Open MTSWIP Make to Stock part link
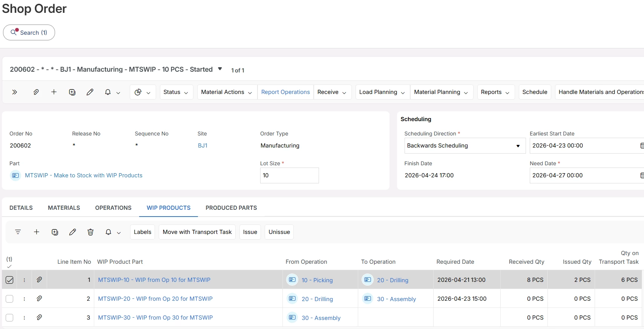Image resolution: width=644 pixels, height=329 pixels. coord(84,175)
